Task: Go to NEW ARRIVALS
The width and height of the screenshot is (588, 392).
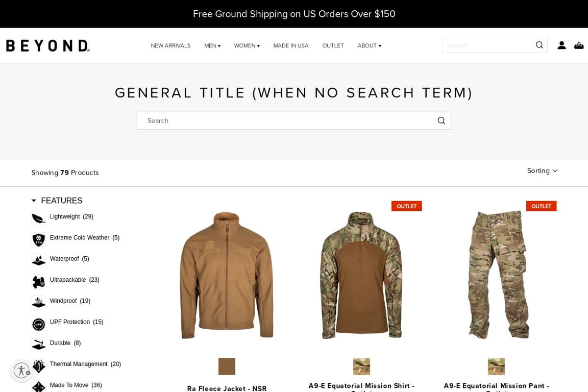Action: point(170,45)
